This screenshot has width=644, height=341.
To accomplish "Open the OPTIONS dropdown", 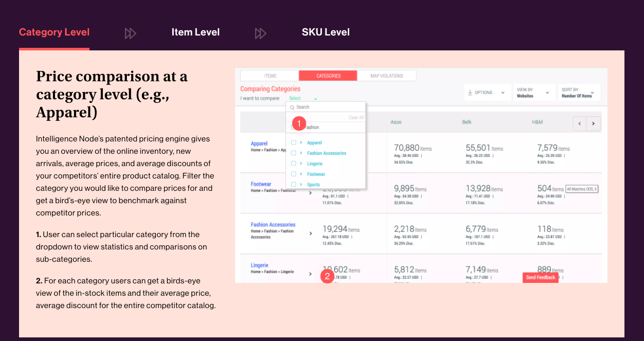I will [x=488, y=93].
